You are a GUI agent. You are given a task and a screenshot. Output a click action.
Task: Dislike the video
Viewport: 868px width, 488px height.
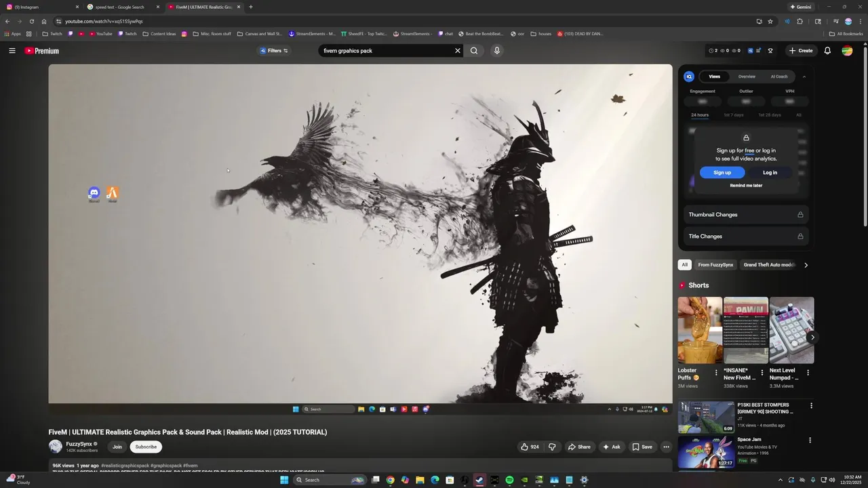click(x=552, y=447)
